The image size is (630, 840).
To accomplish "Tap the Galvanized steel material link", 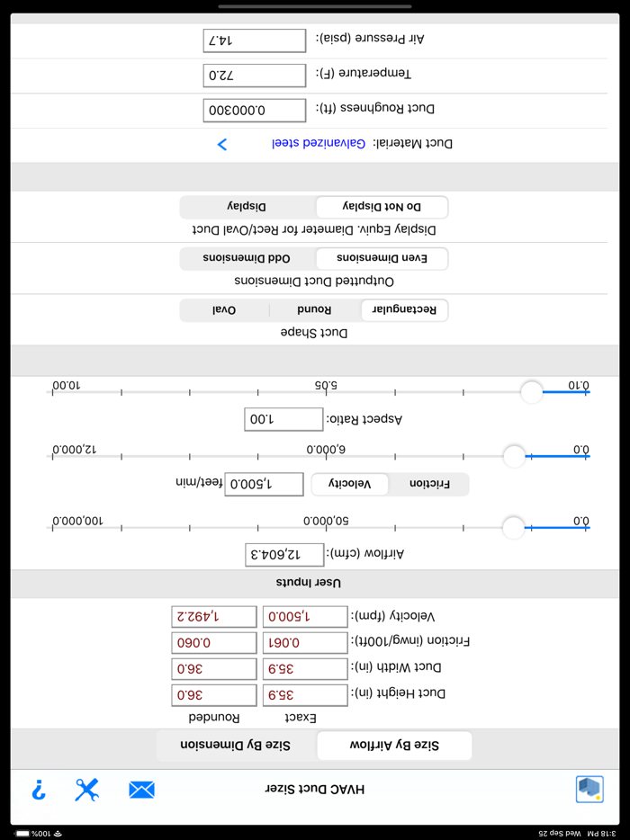I will tap(319, 144).
